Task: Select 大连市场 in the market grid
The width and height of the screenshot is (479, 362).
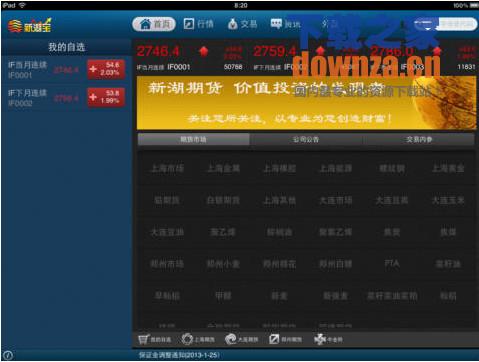Action: point(336,200)
